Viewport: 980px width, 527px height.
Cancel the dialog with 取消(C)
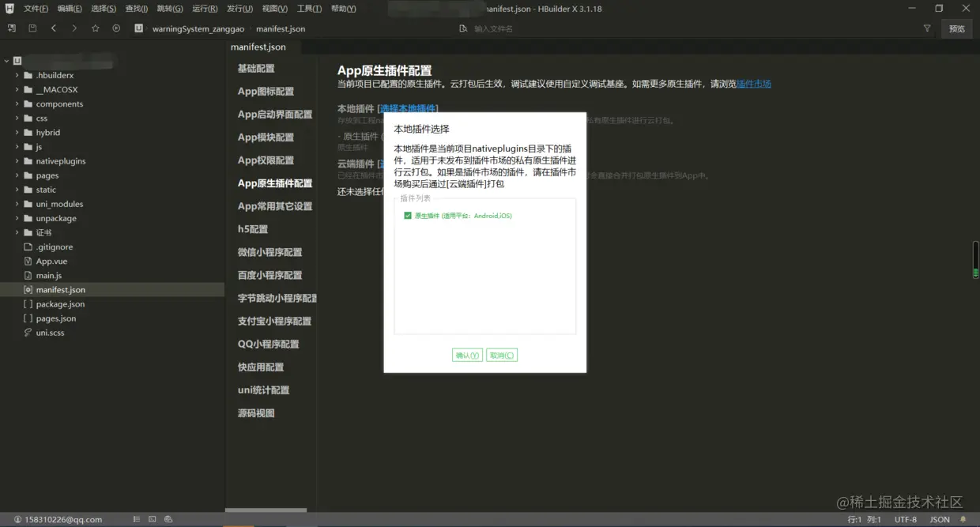tap(502, 356)
